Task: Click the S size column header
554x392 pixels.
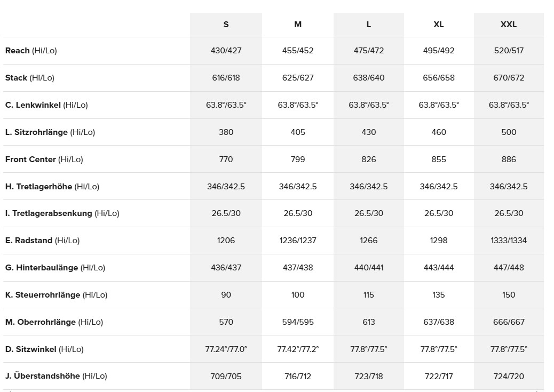Action: (226, 25)
